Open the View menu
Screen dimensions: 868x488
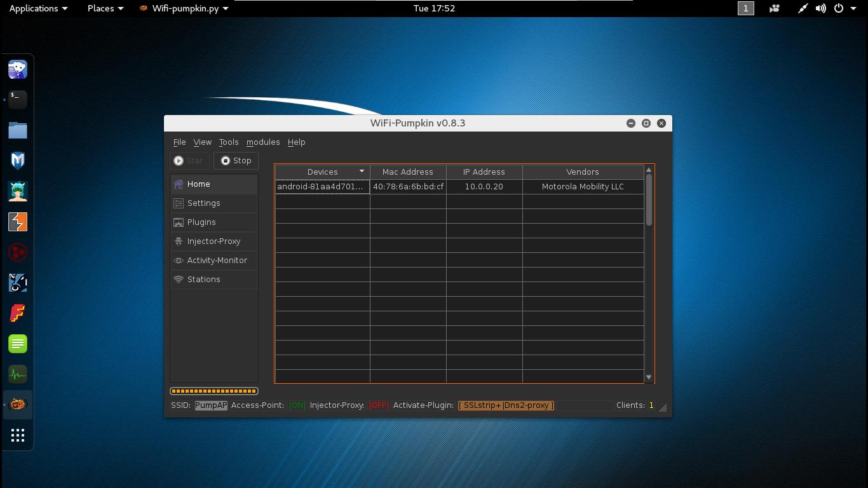[202, 142]
